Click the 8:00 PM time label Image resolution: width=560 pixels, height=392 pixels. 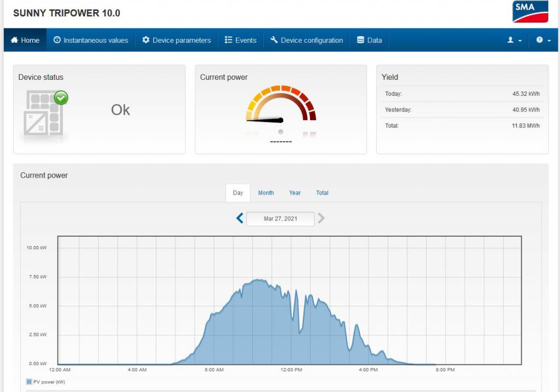coord(445,370)
